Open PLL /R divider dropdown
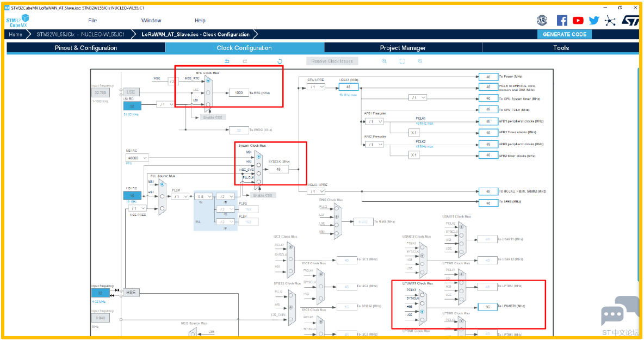 pyautogui.click(x=226, y=196)
